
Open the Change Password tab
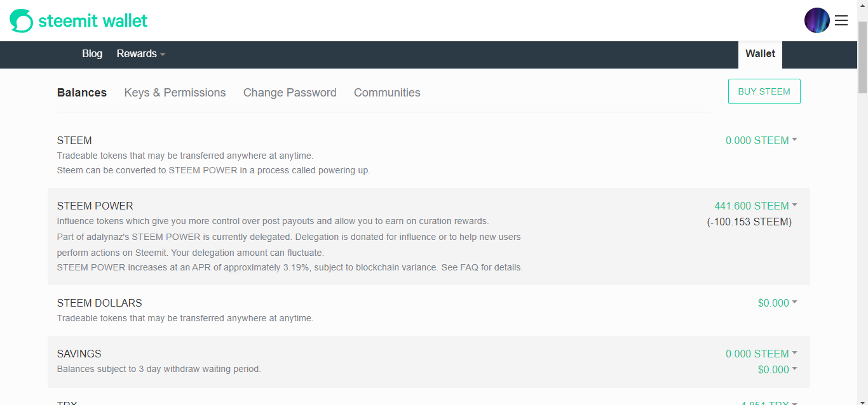click(x=290, y=93)
